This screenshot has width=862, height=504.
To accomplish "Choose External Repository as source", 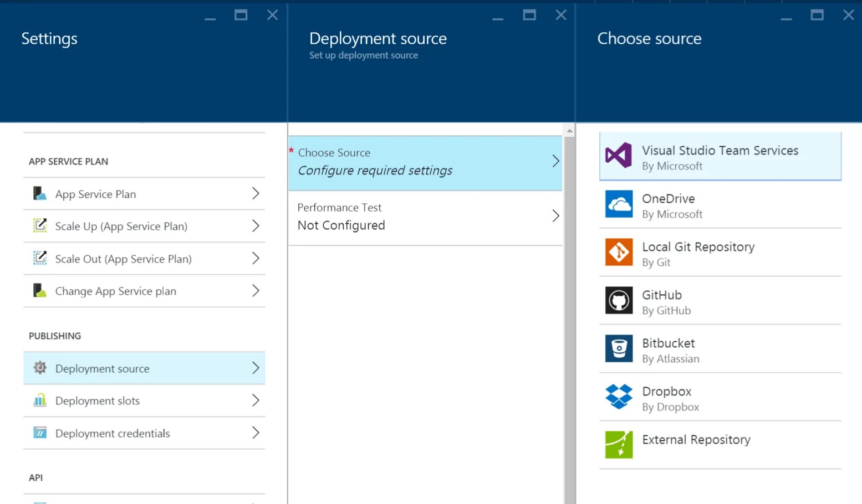I will pos(720,445).
